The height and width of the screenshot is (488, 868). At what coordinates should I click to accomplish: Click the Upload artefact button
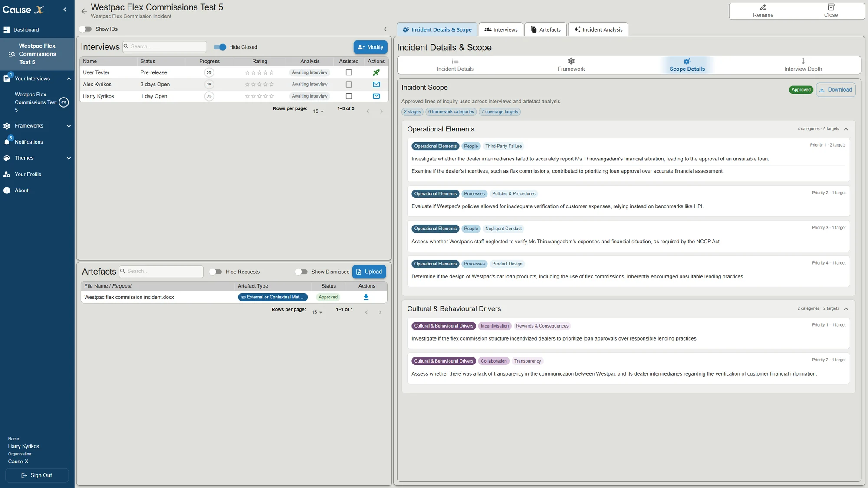[369, 272]
